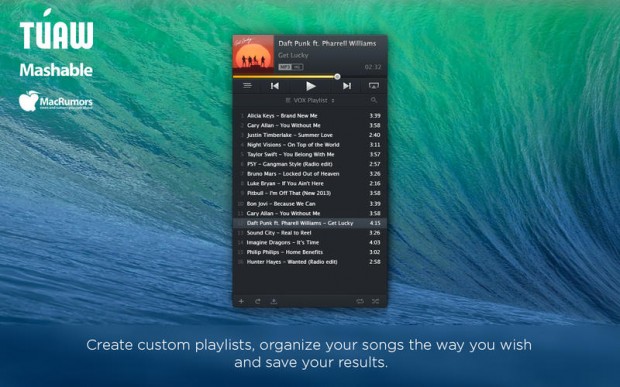Toggle repeat mode

359,302
